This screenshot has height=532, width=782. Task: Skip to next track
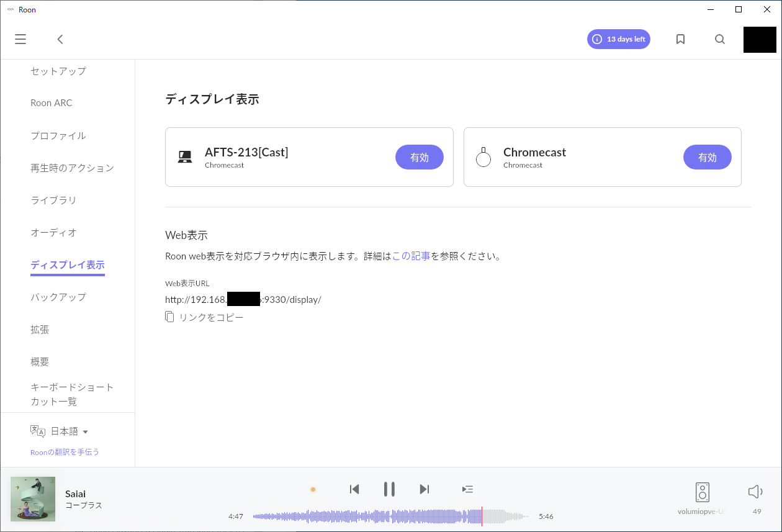(425, 489)
